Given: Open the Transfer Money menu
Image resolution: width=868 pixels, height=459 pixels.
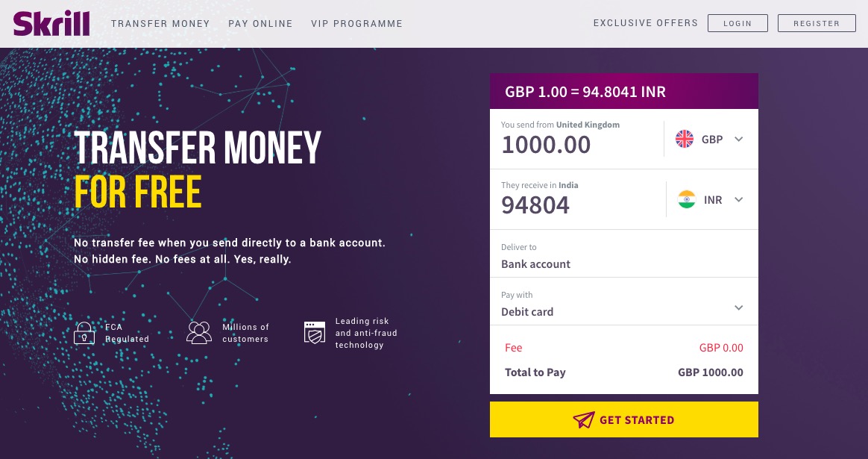Looking at the screenshot, I should coord(160,24).
